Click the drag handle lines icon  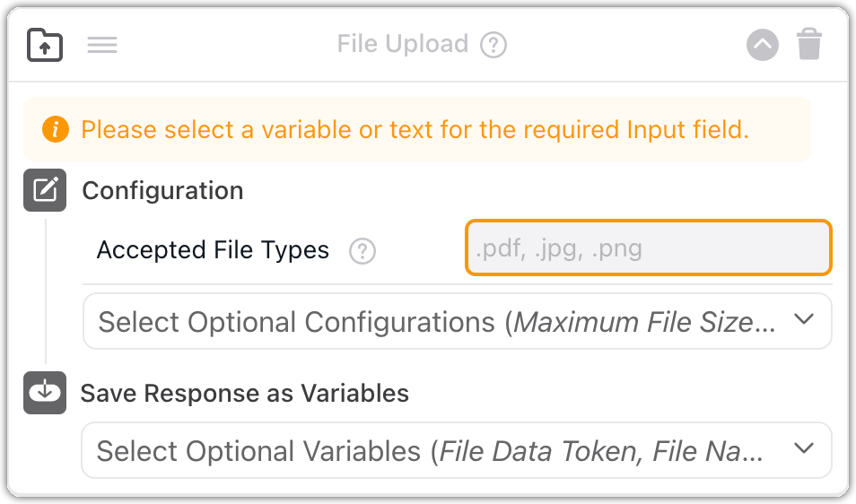tap(102, 44)
